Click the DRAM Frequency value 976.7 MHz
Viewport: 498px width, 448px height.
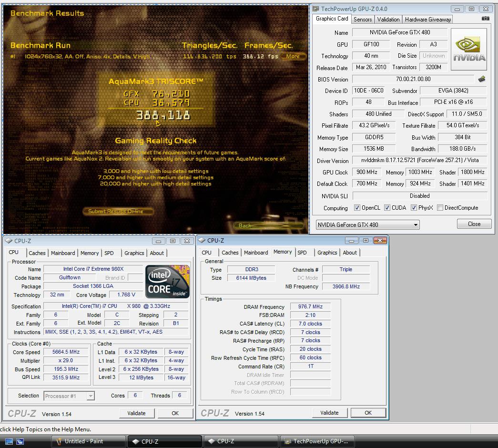[x=310, y=306]
